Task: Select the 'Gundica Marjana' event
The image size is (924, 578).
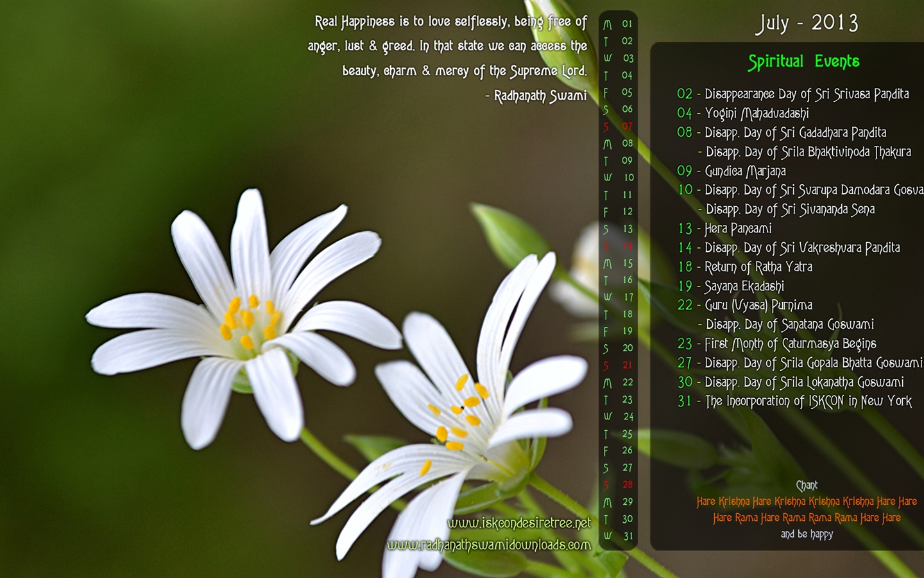Action: (x=745, y=171)
